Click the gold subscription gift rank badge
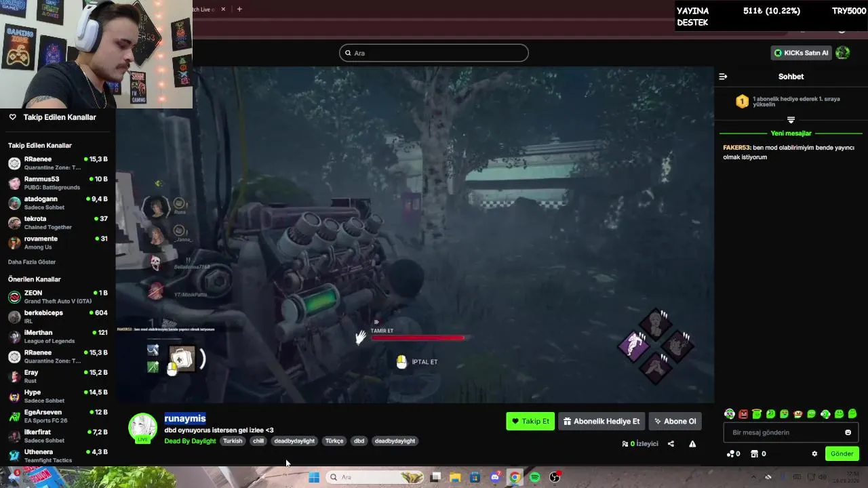The height and width of the screenshot is (488, 868). [x=743, y=102]
